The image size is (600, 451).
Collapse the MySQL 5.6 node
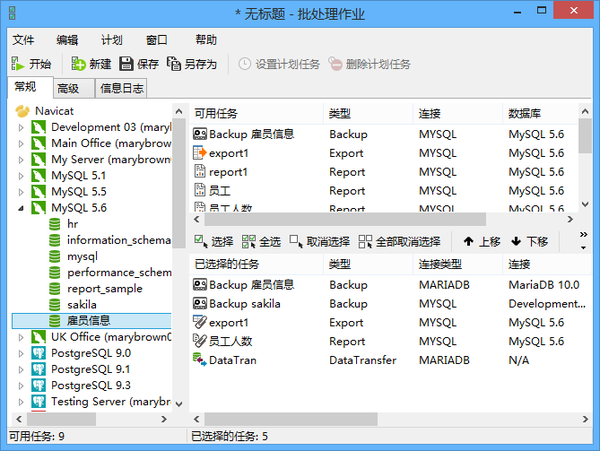(x=21, y=208)
